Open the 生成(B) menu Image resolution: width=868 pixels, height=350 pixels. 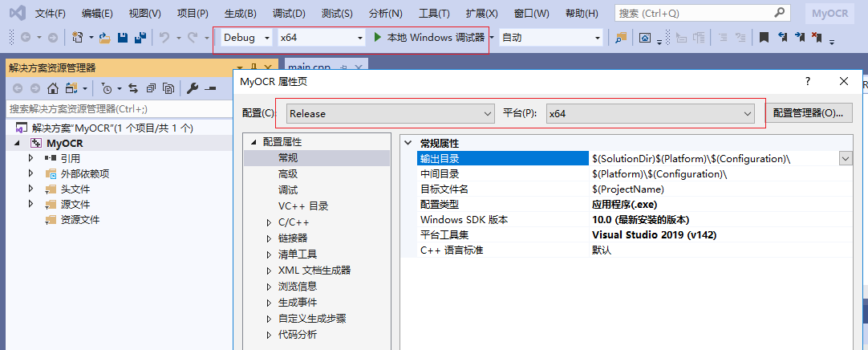tap(240, 14)
